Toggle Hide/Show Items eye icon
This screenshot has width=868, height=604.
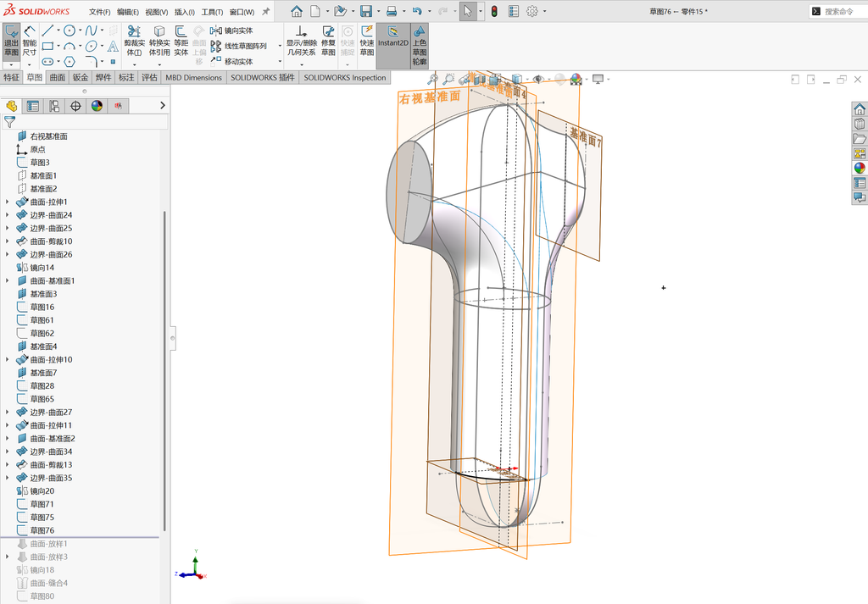click(x=538, y=79)
